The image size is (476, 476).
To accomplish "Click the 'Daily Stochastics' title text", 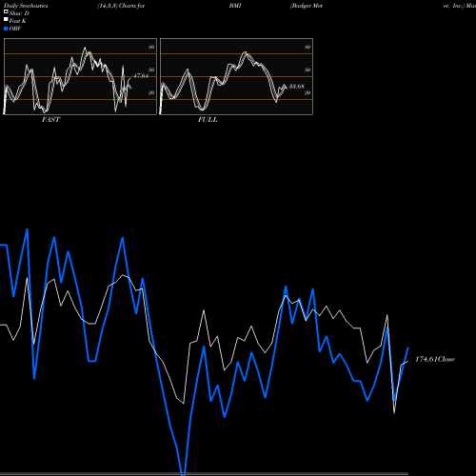I will click(x=26, y=6).
